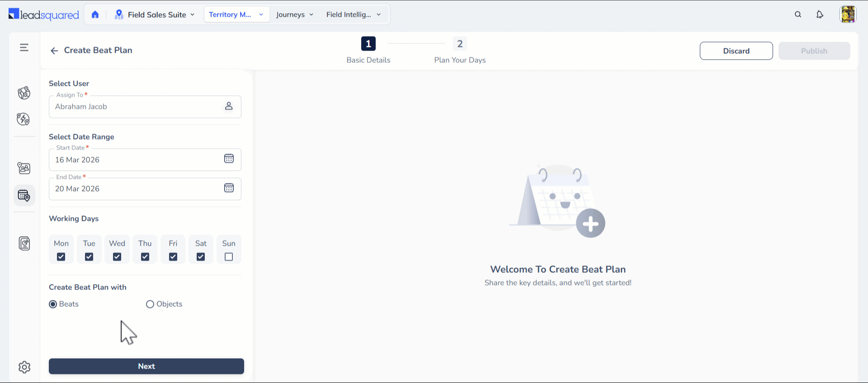Open the user map card sidebar icon
This screenshot has width=868, height=383.
24,168
